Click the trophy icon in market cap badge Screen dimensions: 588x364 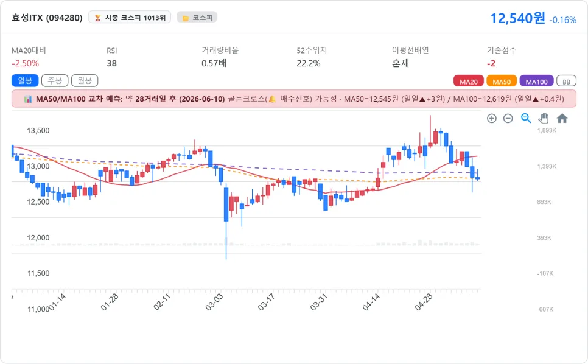[97, 18]
